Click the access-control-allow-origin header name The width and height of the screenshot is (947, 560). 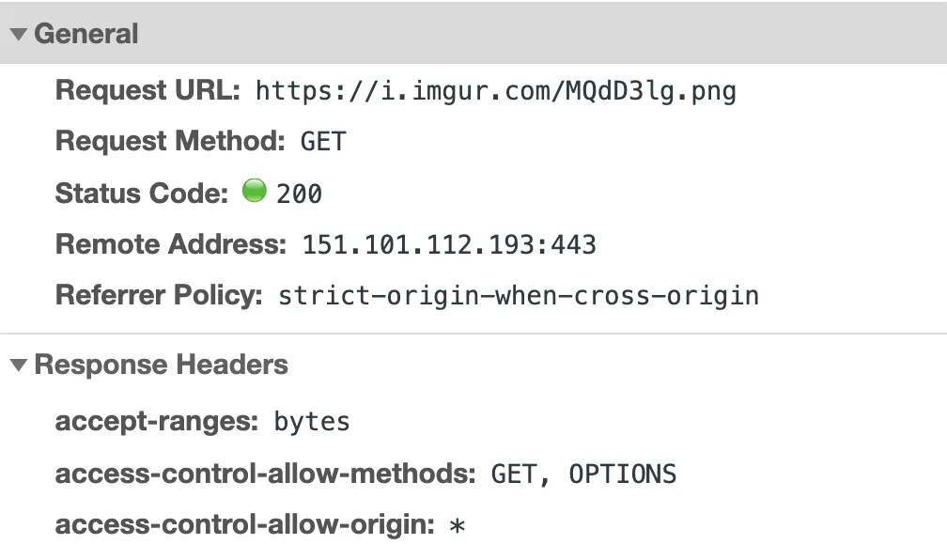click(244, 524)
